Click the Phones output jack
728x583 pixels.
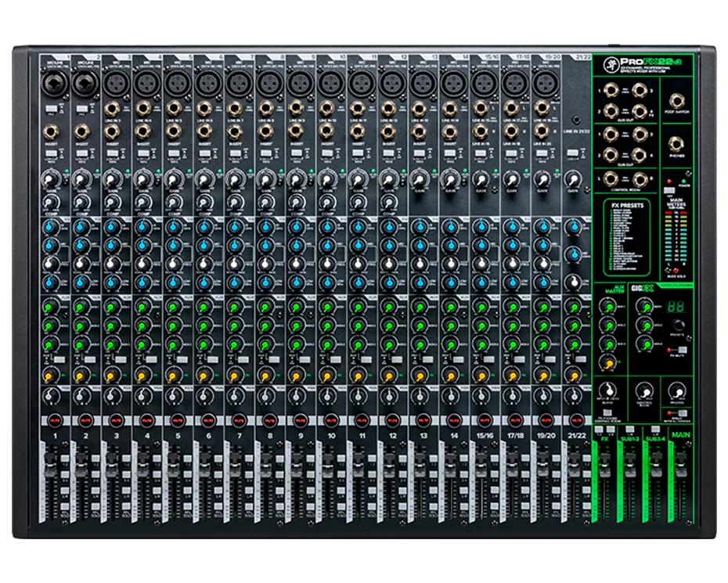pos(677,146)
